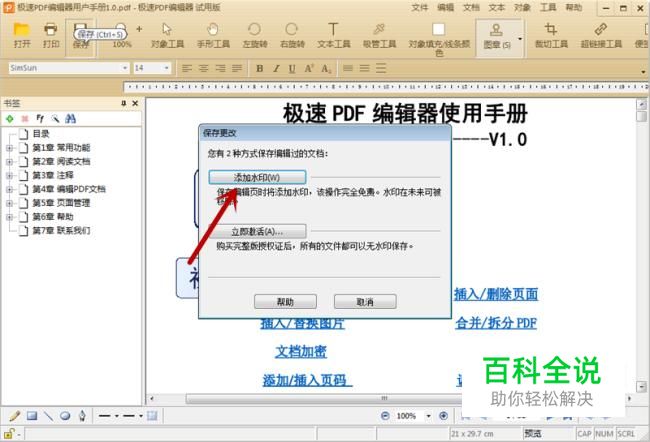650x442 pixels.
Task: Select the 图章 stamp tool
Action: pyautogui.click(x=496, y=36)
